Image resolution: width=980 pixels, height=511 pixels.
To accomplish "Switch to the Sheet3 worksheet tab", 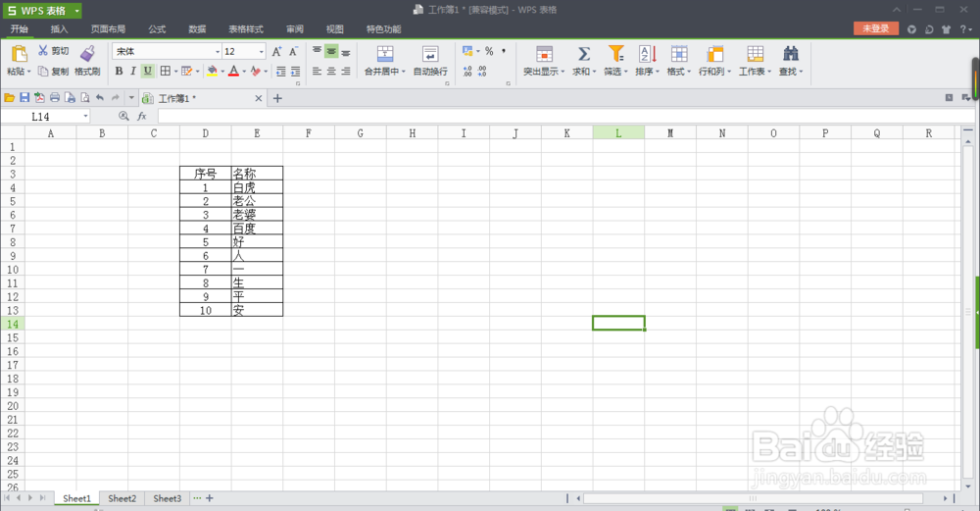I will (167, 498).
